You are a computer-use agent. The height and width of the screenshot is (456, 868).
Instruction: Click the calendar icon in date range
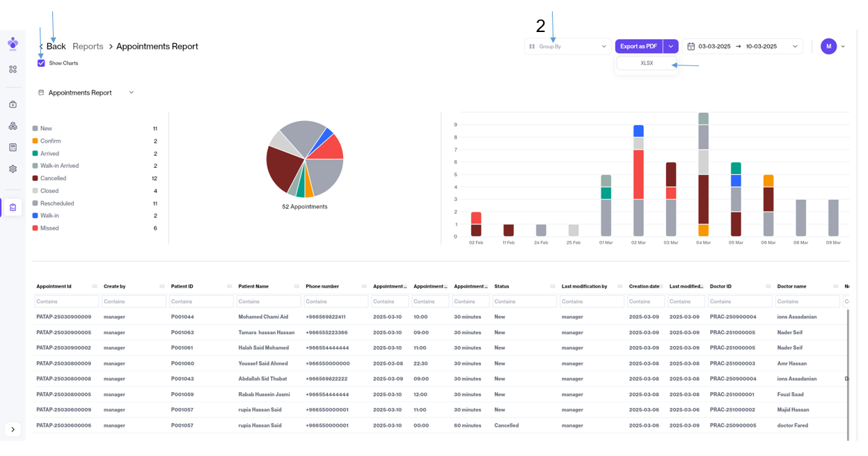[691, 47]
